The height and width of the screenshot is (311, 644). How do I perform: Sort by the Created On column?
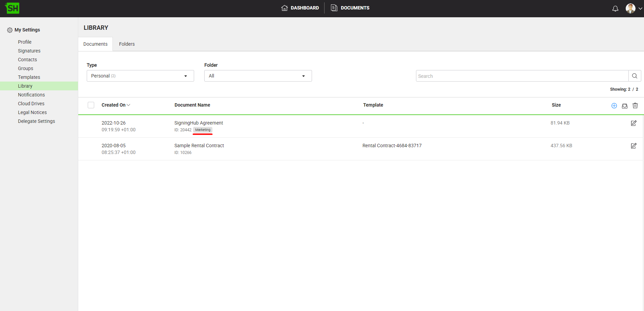coord(116,105)
